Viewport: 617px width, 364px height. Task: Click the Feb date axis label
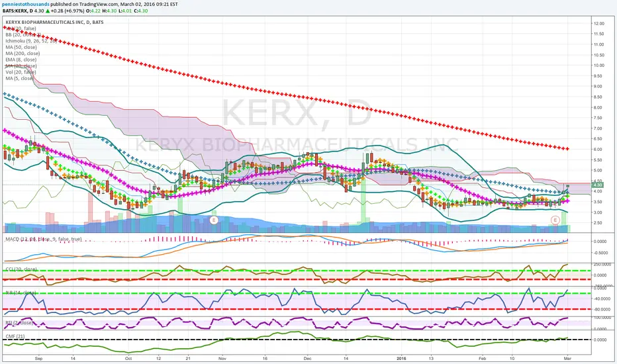[483, 359]
